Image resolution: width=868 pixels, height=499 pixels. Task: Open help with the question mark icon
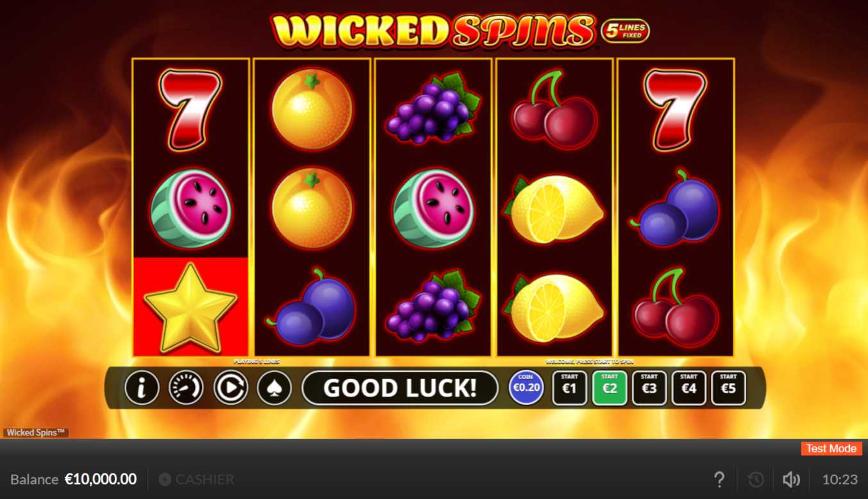719,479
